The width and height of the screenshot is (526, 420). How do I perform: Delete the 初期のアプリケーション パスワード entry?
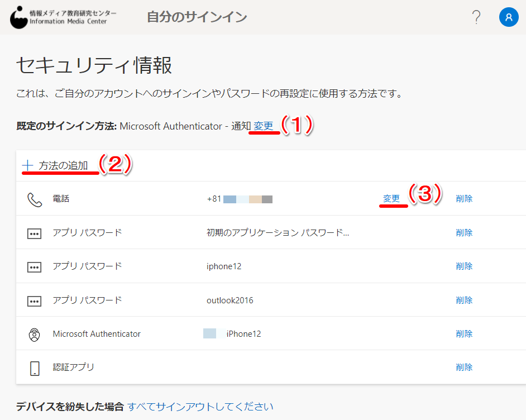click(x=464, y=232)
